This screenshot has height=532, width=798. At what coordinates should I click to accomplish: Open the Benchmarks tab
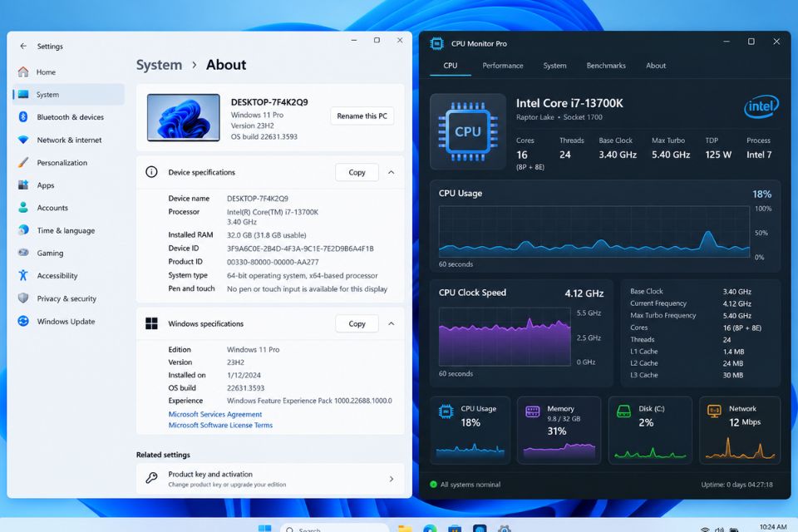pyautogui.click(x=606, y=66)
